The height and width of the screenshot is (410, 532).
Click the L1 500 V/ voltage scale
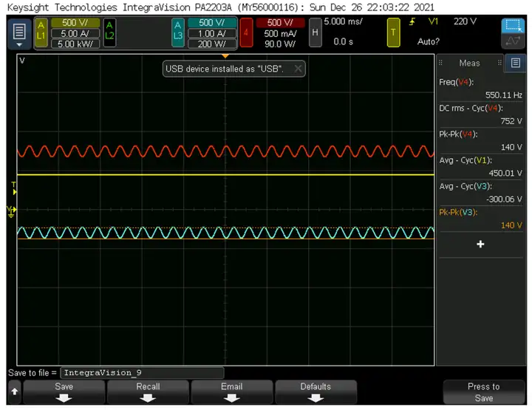(x=75, y=23)
